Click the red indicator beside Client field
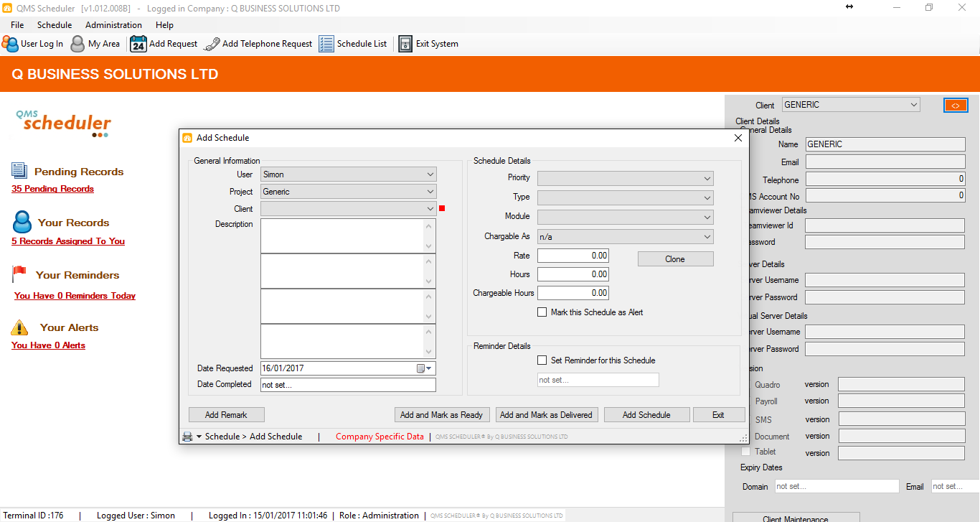 [x=442, y=208]
